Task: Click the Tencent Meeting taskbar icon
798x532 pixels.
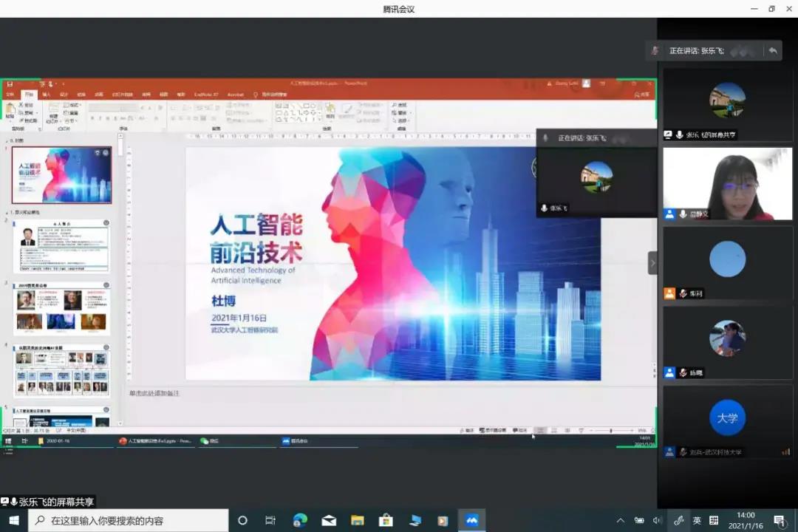Action: click(471, 520)
